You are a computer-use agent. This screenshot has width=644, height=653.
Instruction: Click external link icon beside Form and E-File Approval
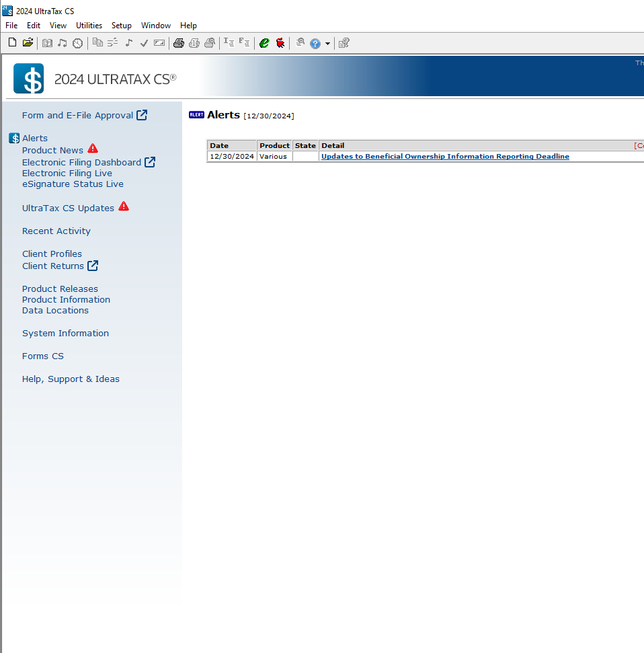[142, 115]
